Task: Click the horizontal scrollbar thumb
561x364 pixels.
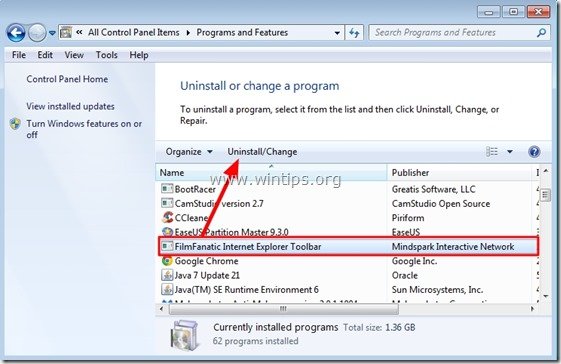Action: pos(284,309)
